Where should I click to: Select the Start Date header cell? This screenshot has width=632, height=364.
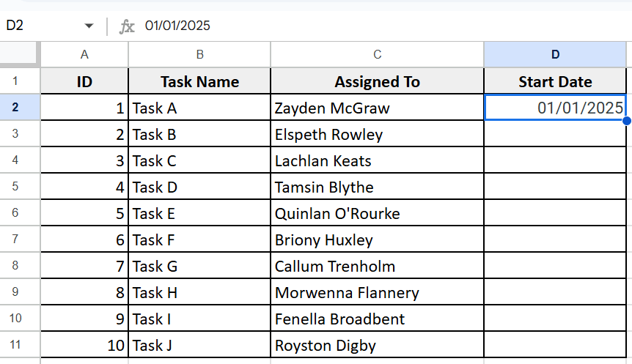tap(555, 81)
